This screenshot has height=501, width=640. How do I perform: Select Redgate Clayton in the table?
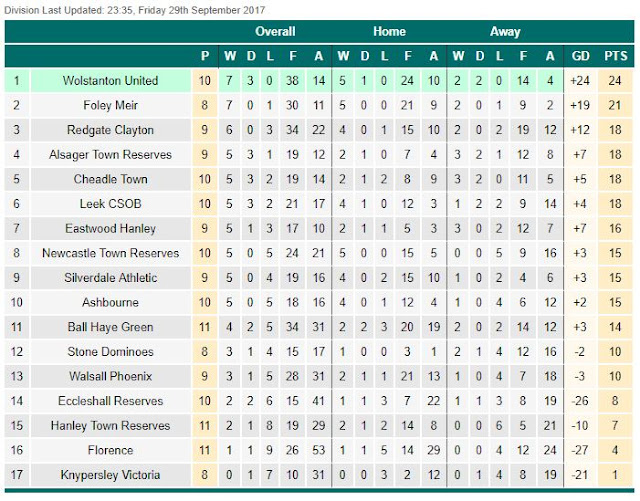coord(110,130)
